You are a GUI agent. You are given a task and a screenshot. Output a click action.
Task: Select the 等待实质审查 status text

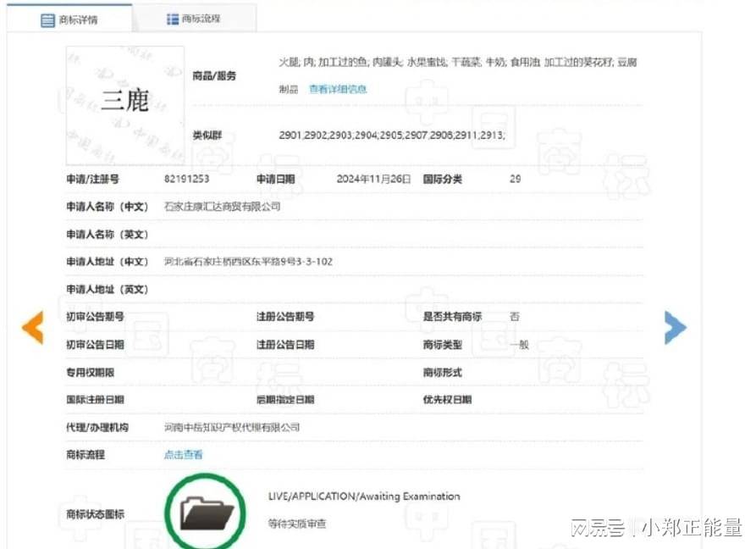[x=297, y=524]
